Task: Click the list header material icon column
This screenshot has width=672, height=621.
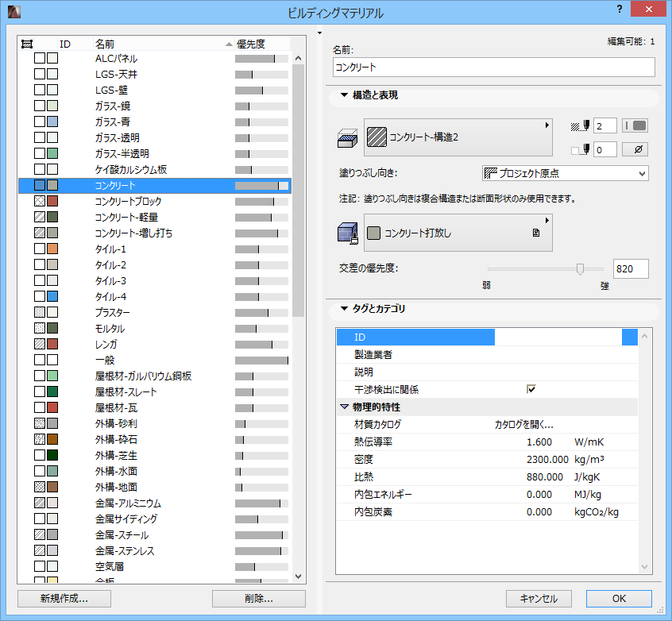Action: coord(27,44)
